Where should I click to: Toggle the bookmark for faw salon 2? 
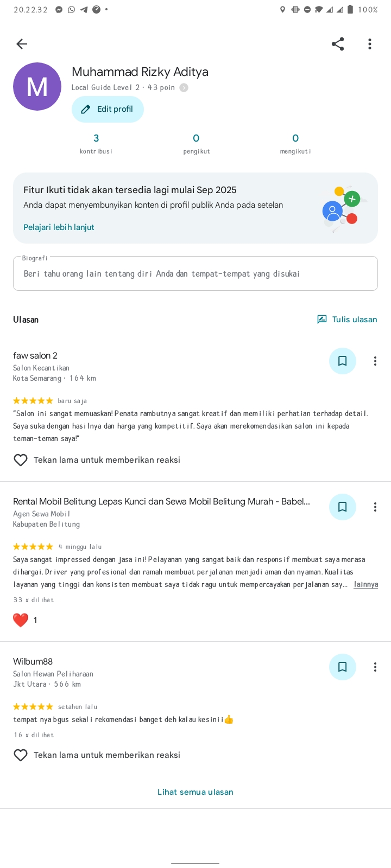pyautogui.click(x=343, y=361)
